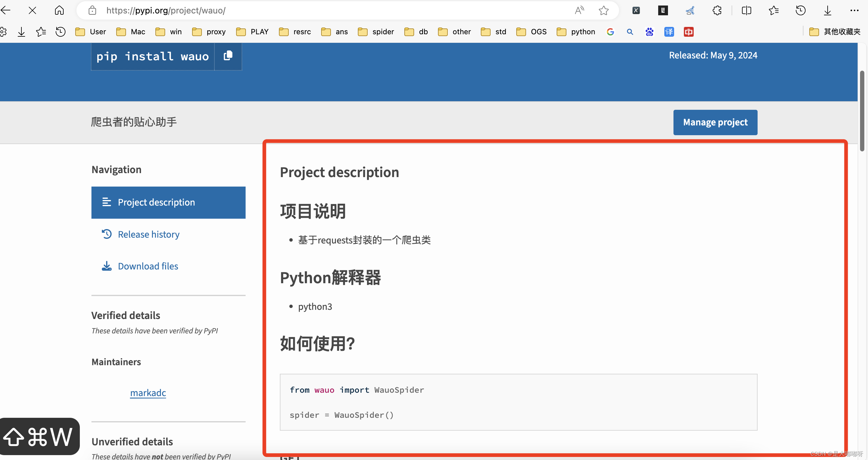Image resolution: width=868 pixels, height=460 pixels.
Task: Click the browser refresh/reload icon
Action: 33,10
